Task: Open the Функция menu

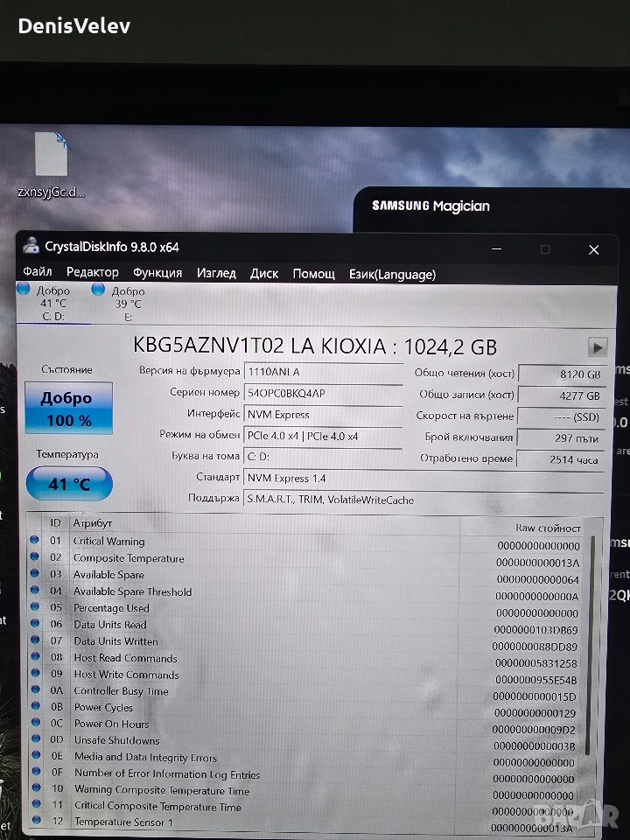Action: tap(157, 273)
